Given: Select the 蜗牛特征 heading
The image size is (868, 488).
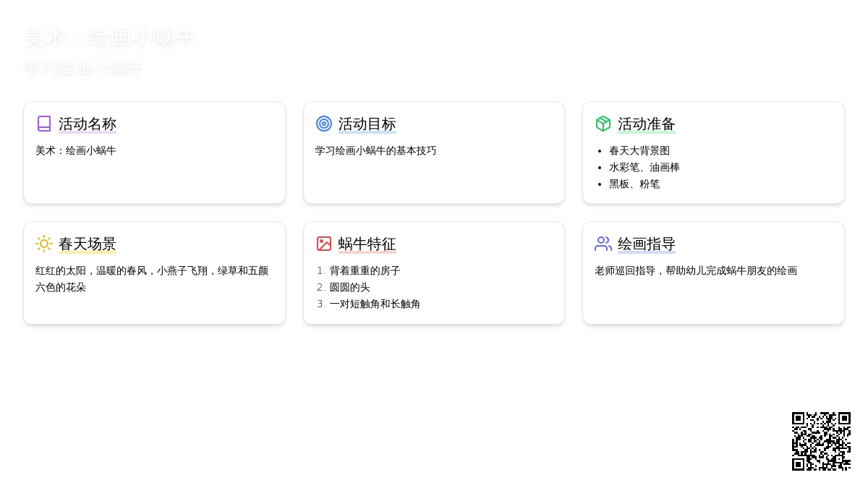Looking at the screenshot, I should coord(367,244).
